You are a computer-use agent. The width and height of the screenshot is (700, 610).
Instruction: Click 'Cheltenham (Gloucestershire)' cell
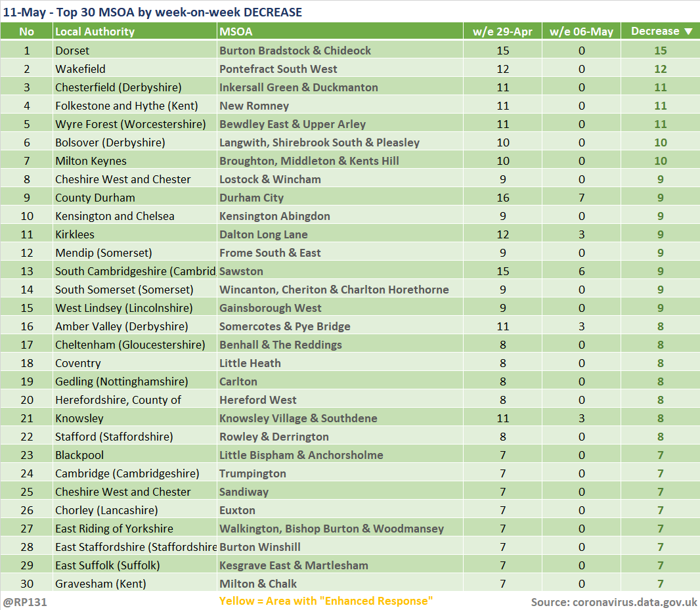tap(135, 345)
